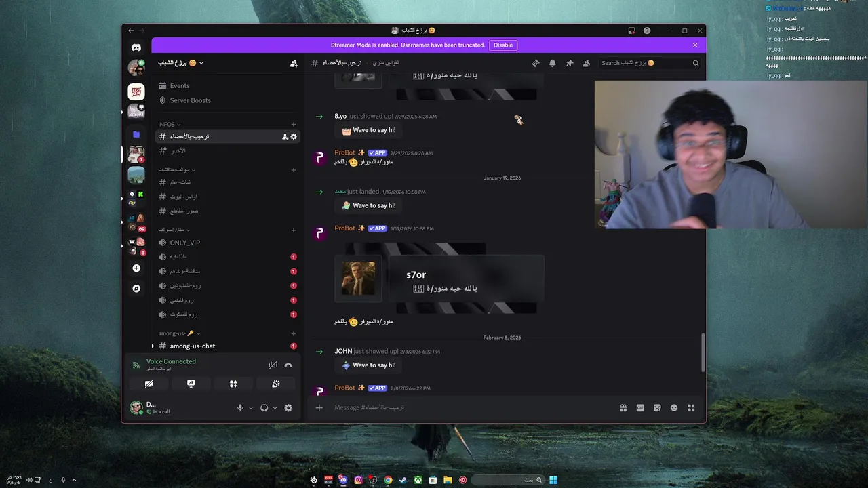
Task: Collapse the INFOS category
Action: point(170,124)
